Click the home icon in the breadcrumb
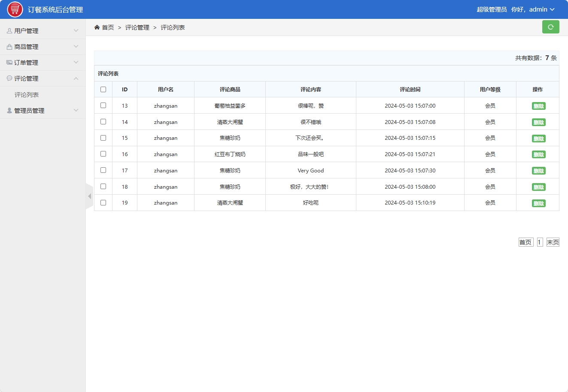 [x=97, y=27]
